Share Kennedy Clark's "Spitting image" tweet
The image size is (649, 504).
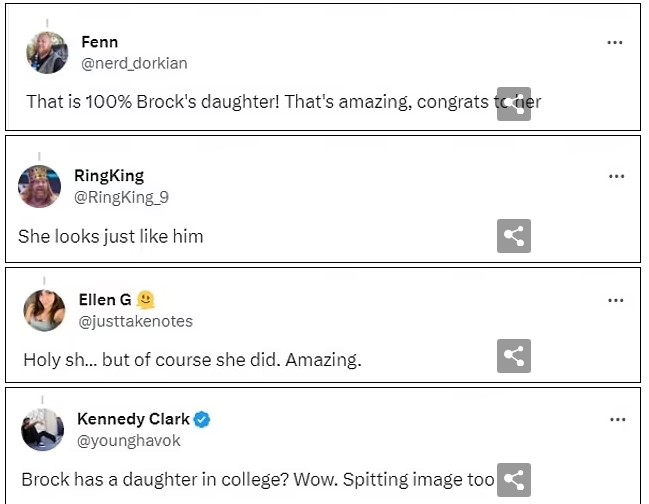514,480
